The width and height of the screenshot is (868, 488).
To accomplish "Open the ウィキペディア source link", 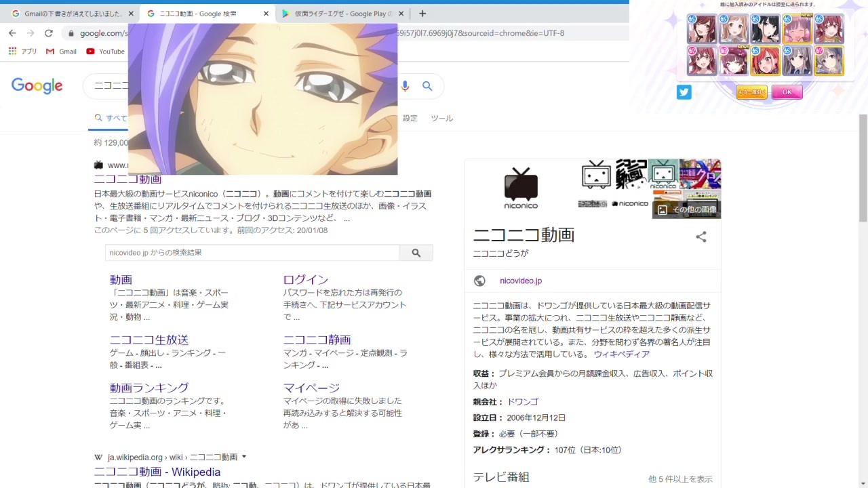I will point(622,354).
